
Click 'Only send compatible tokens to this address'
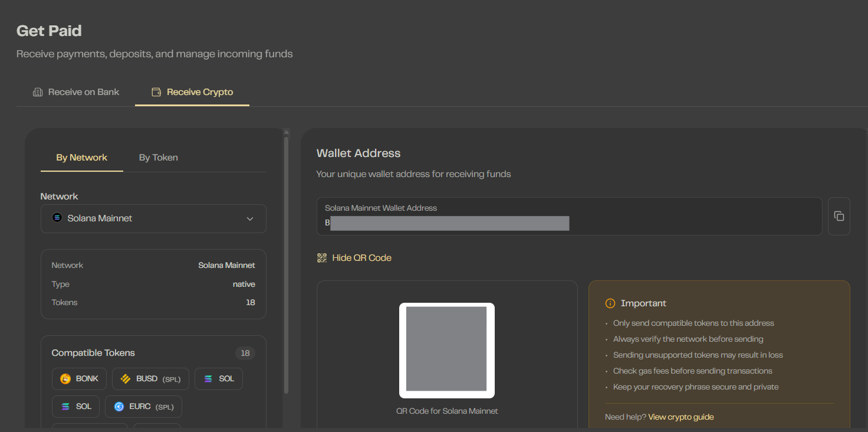coord(693,323)
